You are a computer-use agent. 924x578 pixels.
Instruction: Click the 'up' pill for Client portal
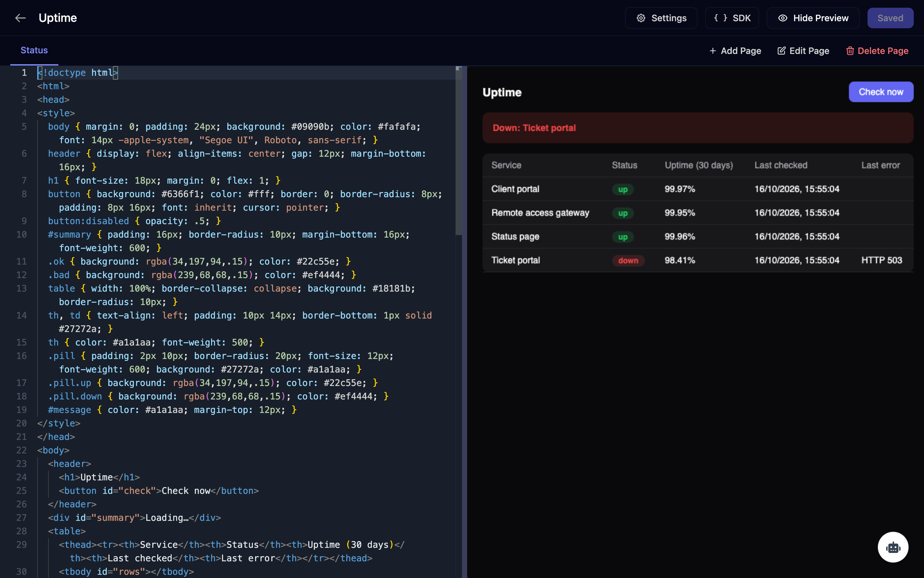623,189
